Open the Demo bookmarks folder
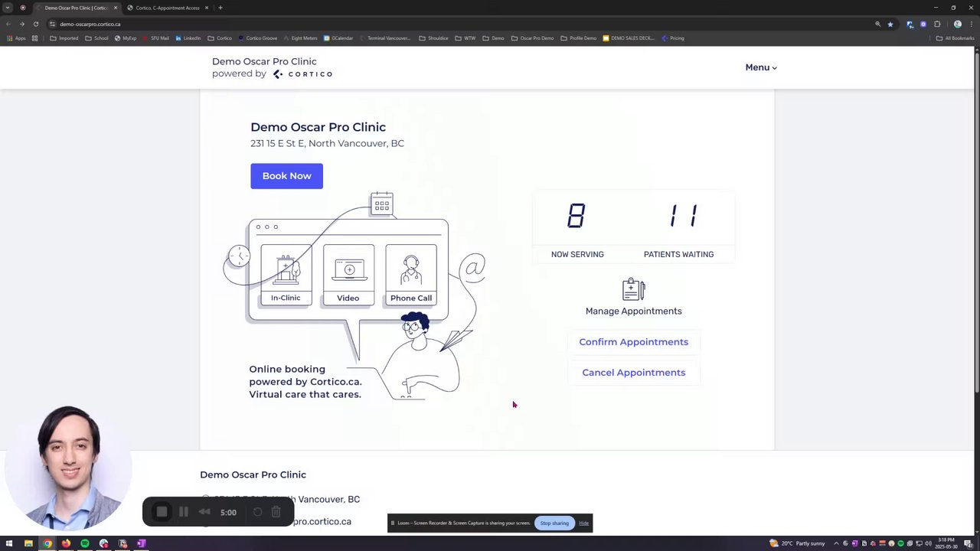 tap(493, 38)
